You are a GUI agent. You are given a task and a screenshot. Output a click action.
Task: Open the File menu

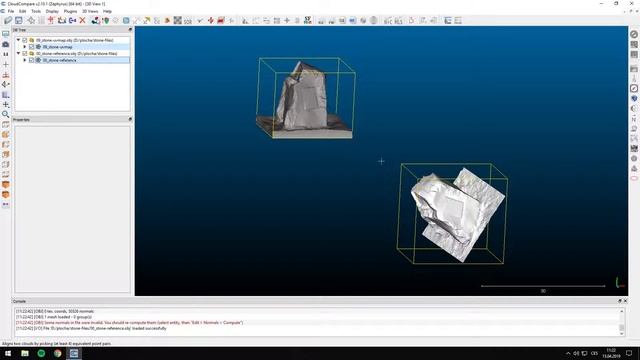point(11,11)
